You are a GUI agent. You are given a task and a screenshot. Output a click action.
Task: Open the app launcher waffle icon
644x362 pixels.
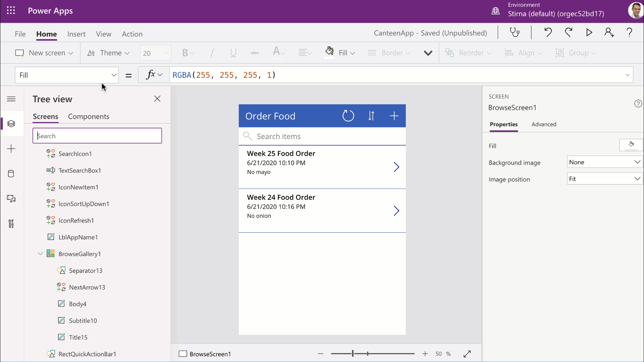[x=11, y=11]
